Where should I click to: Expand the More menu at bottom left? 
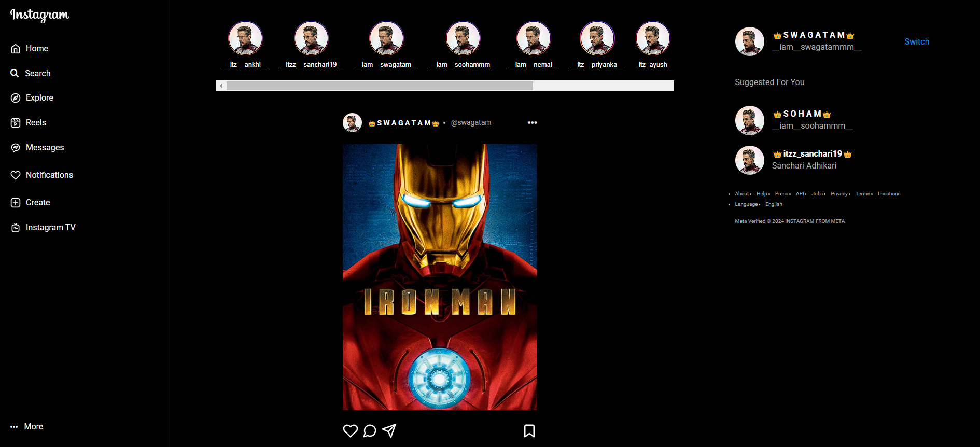(33, 427)
